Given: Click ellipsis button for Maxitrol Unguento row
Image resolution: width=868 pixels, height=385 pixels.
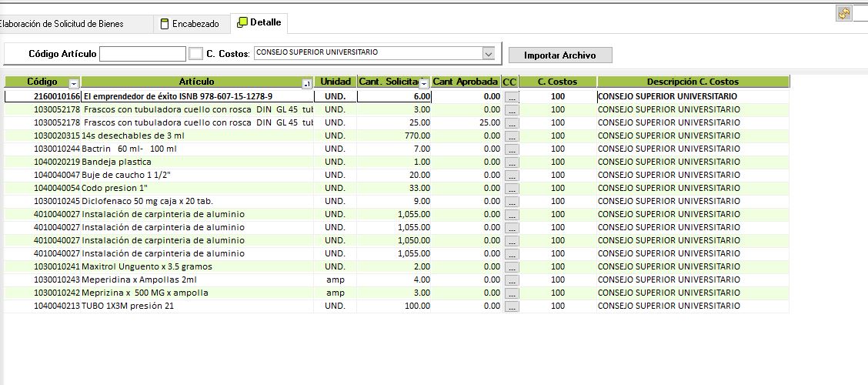Looking at the screenshot, I should [512, 267].
